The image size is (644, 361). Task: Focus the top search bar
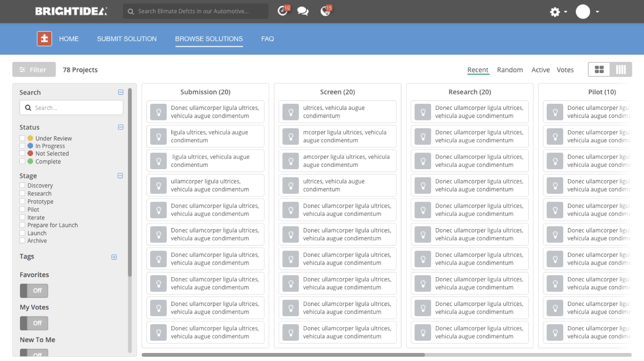click(x=196, y=11)
